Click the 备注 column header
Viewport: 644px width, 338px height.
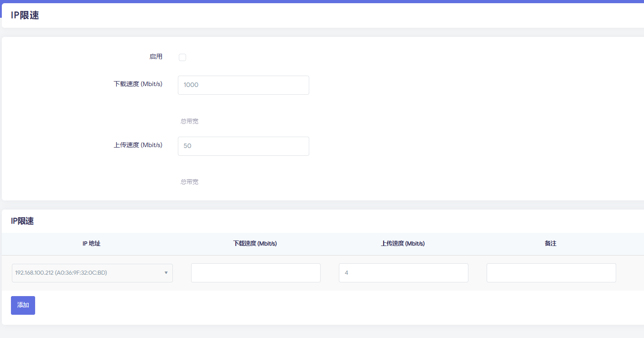551,244
